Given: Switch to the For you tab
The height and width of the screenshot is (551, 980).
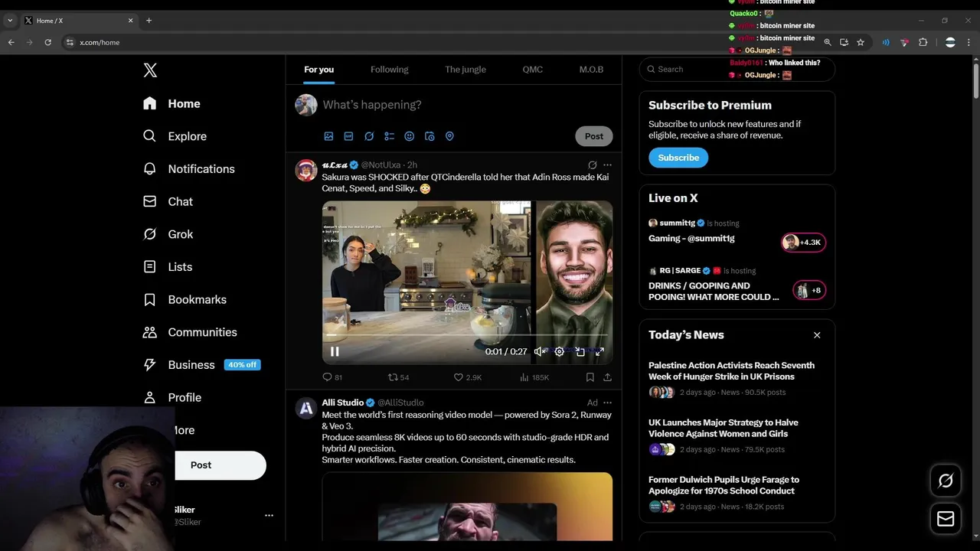Looking at the screenshot, I should [x=318, y=70].
